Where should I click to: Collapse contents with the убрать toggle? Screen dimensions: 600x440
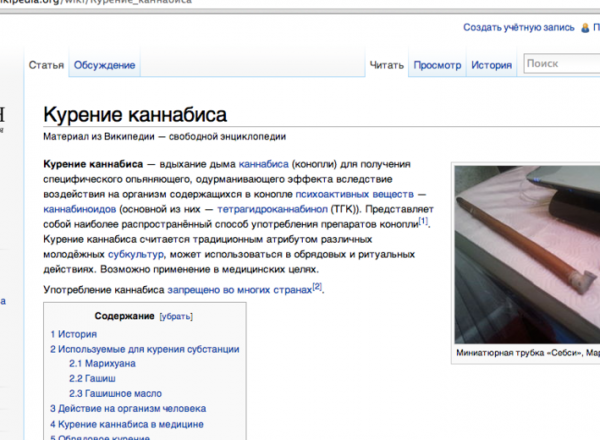(x=176, y=316)
